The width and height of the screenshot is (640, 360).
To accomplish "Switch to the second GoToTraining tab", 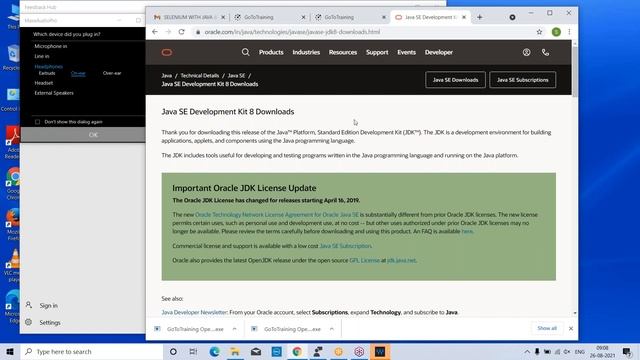I will click(349, 17).
